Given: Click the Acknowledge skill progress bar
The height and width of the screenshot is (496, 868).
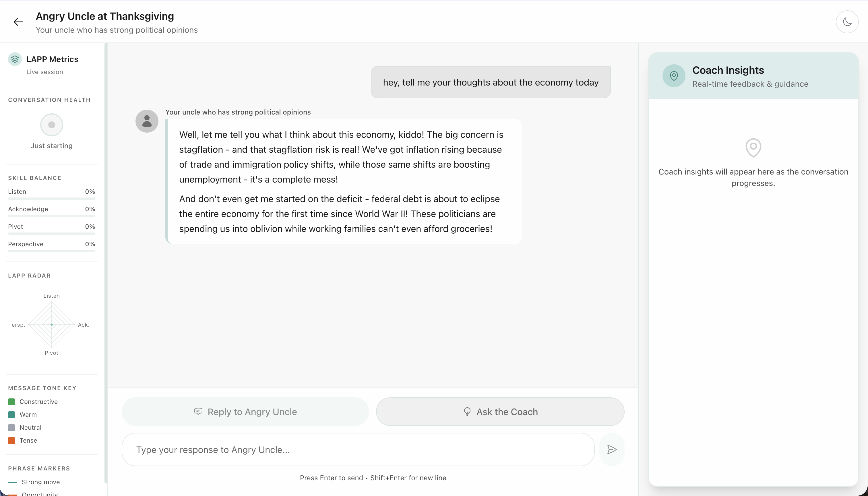Looking at the screenshot, I should [x=51, y=216].
